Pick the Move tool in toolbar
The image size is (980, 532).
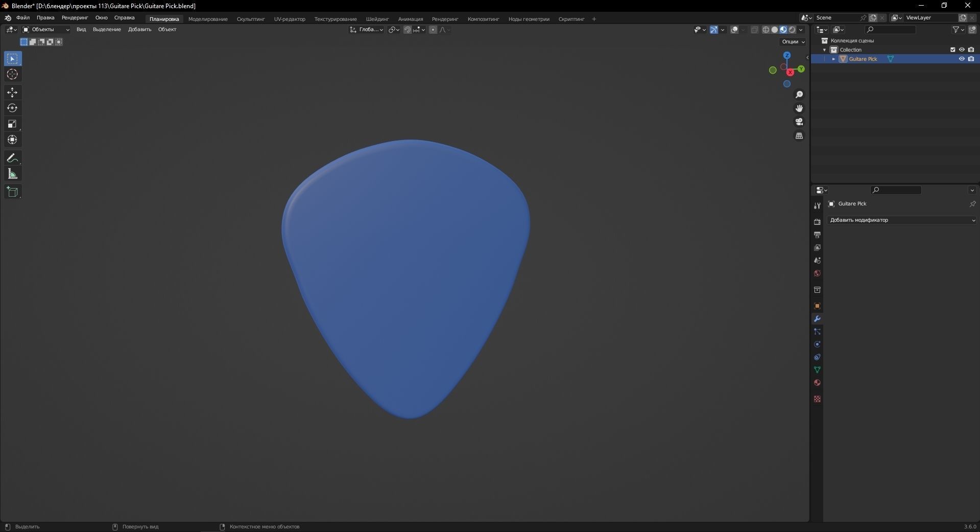click(13, 92)
